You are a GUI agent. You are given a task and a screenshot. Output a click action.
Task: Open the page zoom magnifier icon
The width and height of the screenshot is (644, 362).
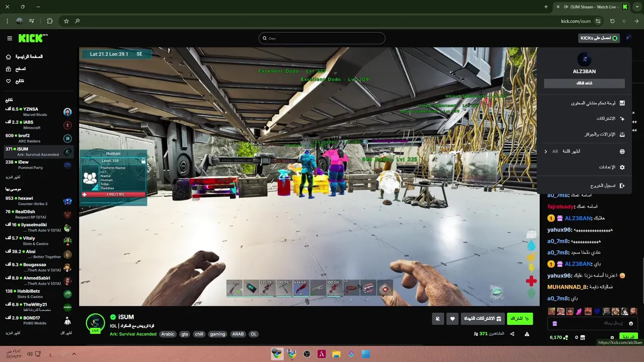[77, 21]
